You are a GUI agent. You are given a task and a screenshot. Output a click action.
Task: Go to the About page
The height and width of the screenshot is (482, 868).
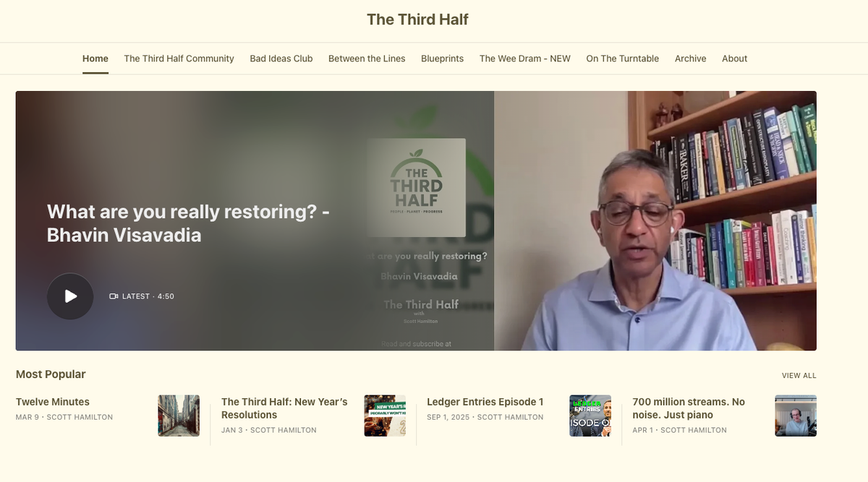click(x=735, y=59)
